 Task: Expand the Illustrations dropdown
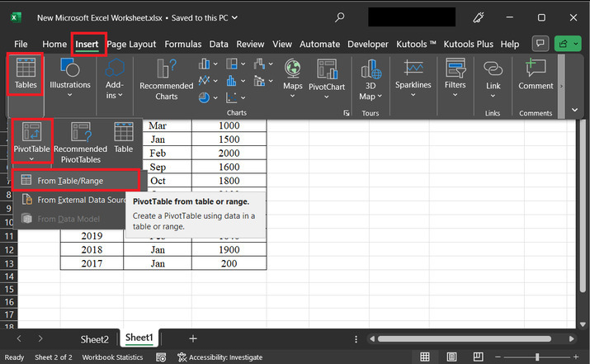(x=70, y=95)
